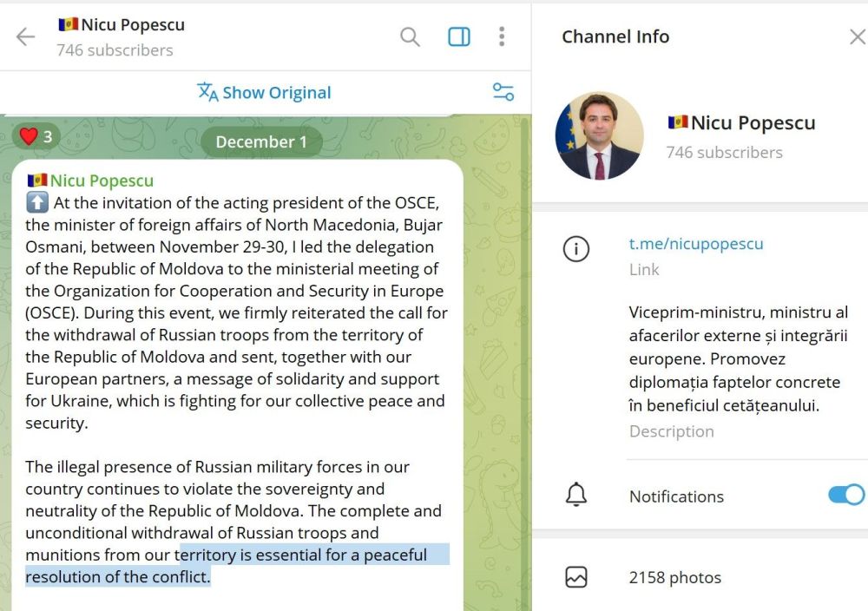Toggle the side panel column icon
Image resolution: width=868 pixels, height=611 pixels.
[x=459, y=37]
